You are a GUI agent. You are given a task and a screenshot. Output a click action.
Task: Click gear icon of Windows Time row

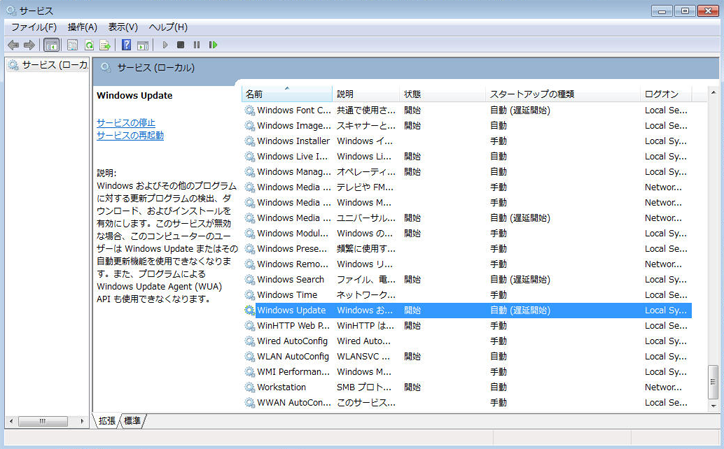click(x=250, y=295)
